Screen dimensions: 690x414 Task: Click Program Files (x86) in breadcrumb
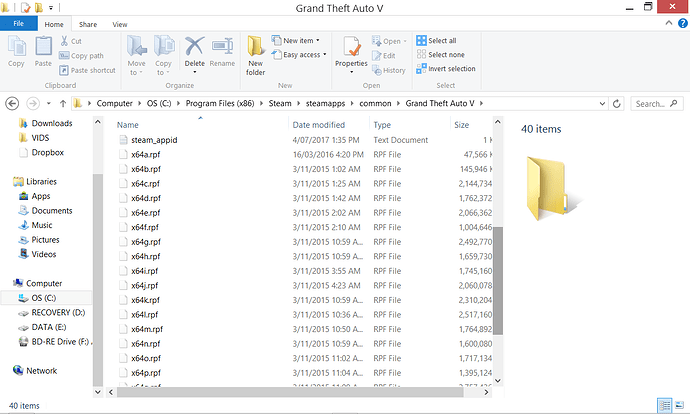tap(220, 103)
